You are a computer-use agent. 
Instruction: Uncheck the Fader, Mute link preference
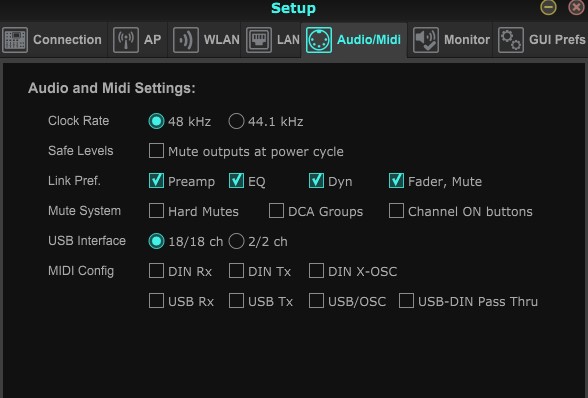coord(396,181)
